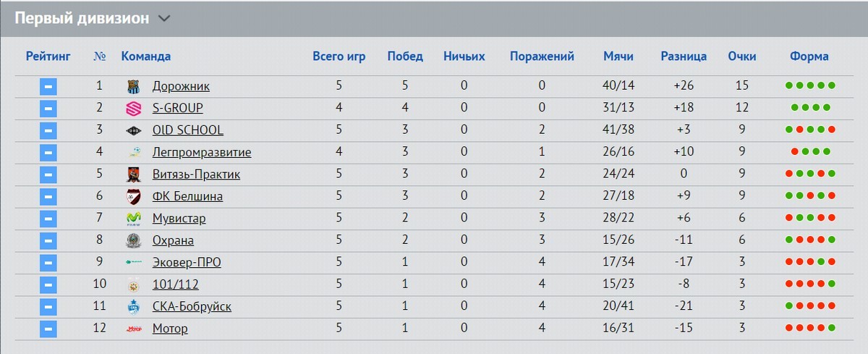Click the Витязь-Практик team crest icon

point(134,174)
